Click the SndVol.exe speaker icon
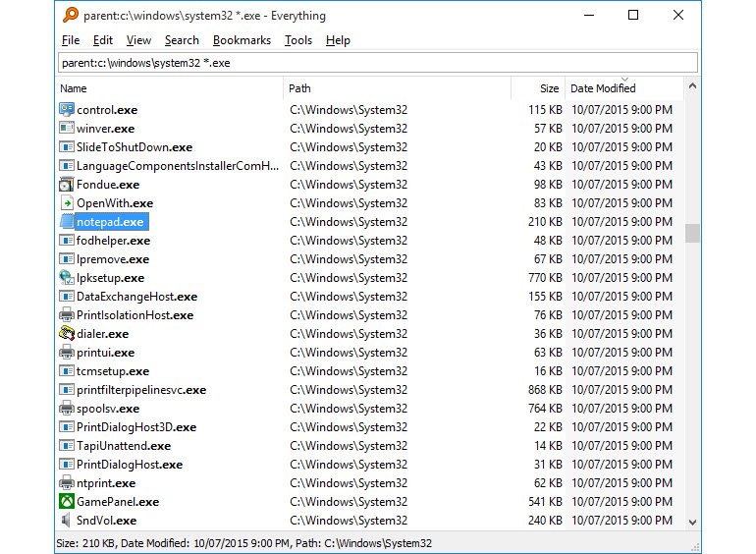 (67, 521)
